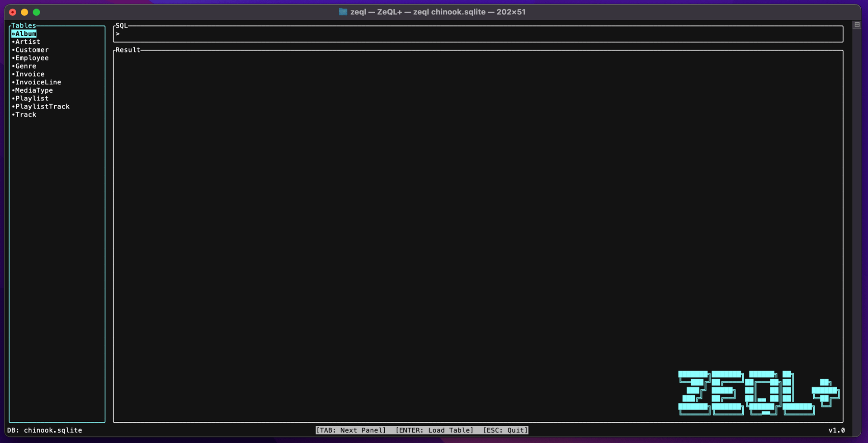The image size is (868, 443).
Task: Click the terminal scrollback icon at top right
Action: [x=857, y=25]
